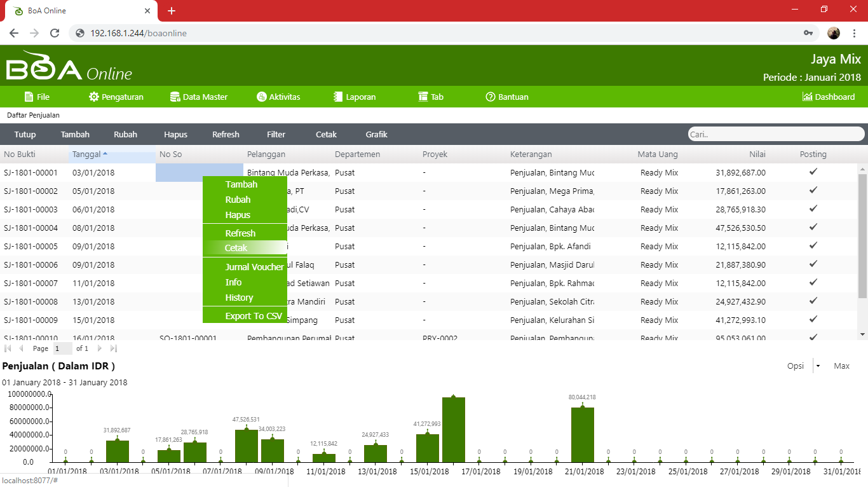Screen dimensions: 868x487
Task: Click Posting checkmark for SJ-1801-00008
Action: pyautogui.click(x=813, y=301)
